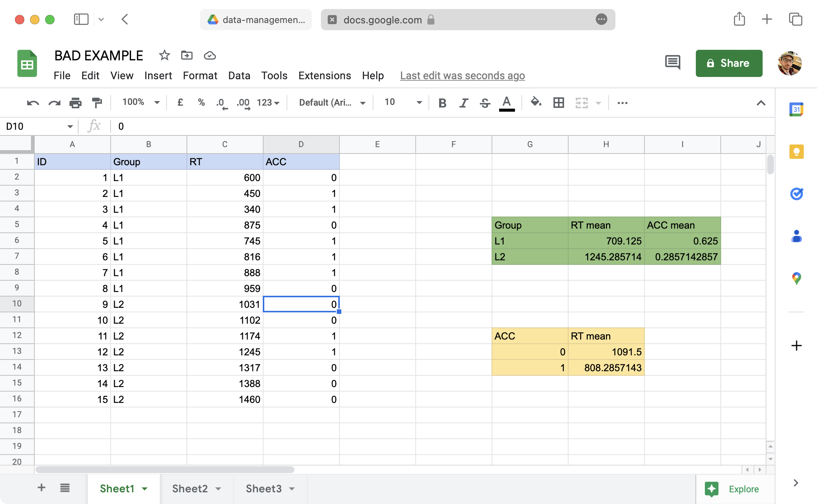Click the undo arrow
The height and width of the screenshot is (504, 817).
(33, 103)
